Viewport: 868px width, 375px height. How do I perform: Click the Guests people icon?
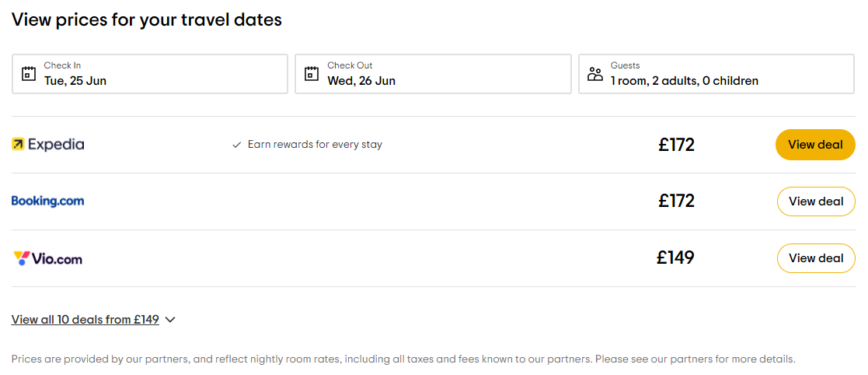click(x=595, y=74)
